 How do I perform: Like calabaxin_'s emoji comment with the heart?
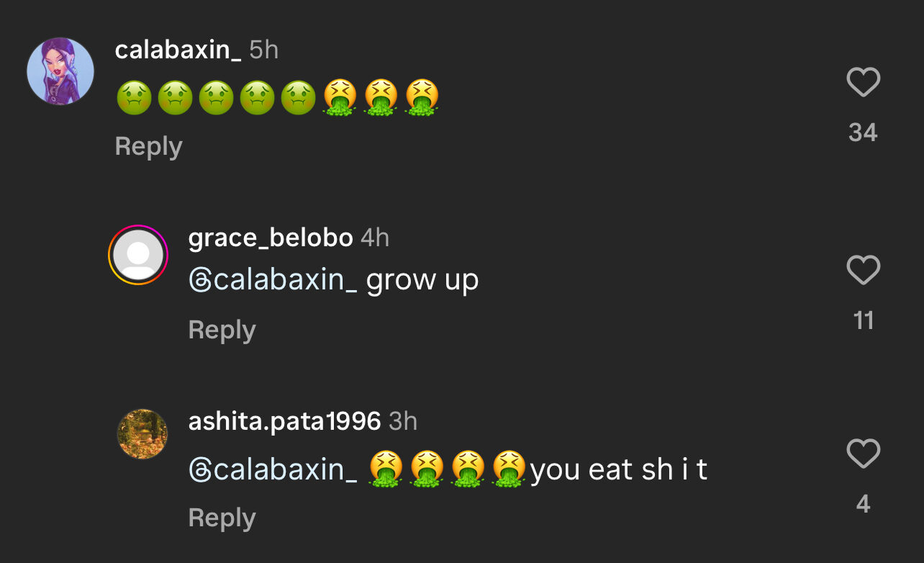pos(863,82)
